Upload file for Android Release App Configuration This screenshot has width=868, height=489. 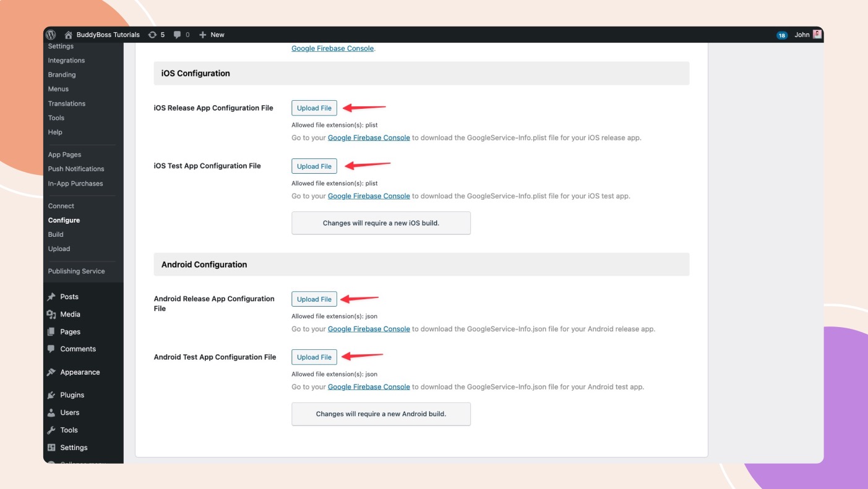[314, 299]
